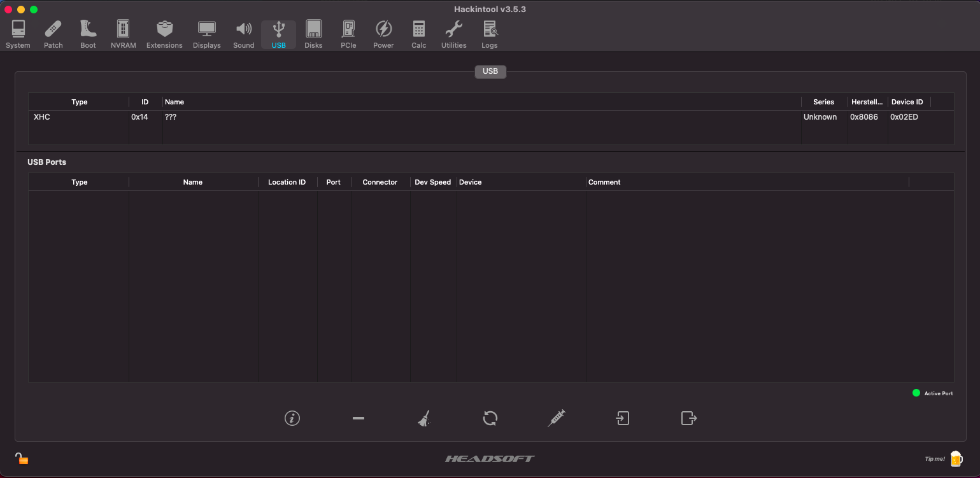Image resolution: width=980 pixels, height=478 pixels.
Task: Click the HEADSOFT logo link
Action: tap(490, 458)
